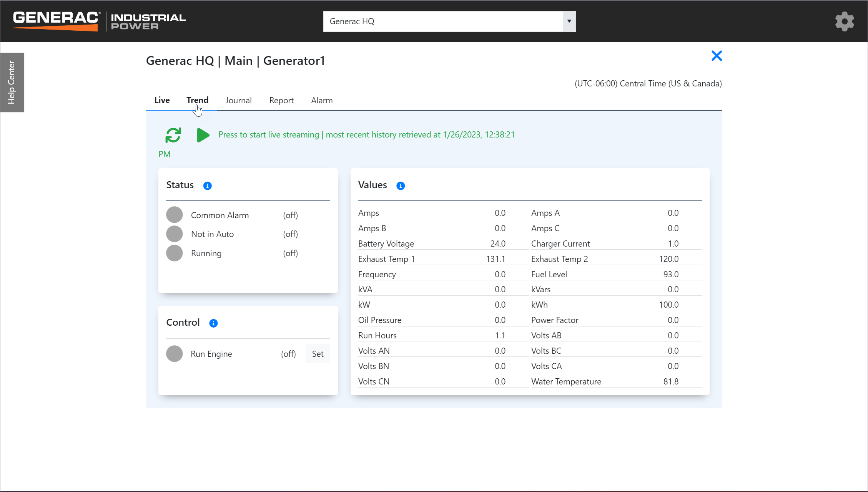Click the Control info icon
The width and height of the screenshot is (868, 492).
213,323
